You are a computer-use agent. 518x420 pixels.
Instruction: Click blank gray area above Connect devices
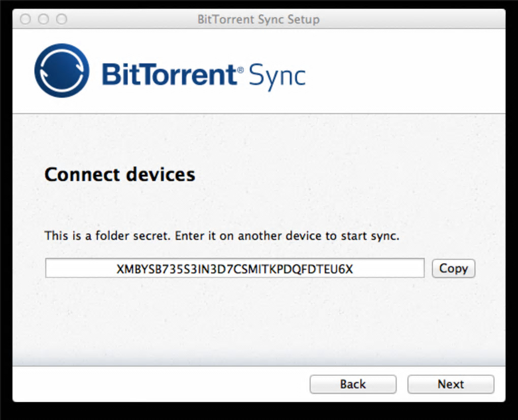[254, 137]
